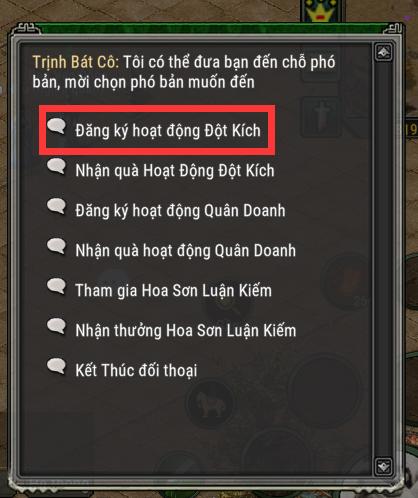The image size is (418, 498).
Task: Click the crown emblem above the dialog
Action: coord(321,11)
